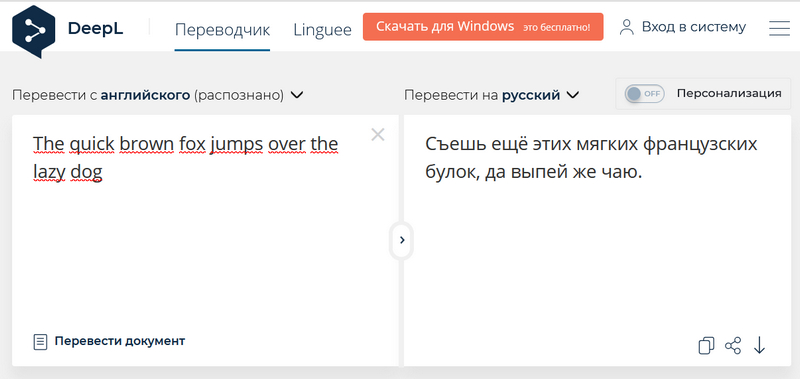Open the Linguee tab
Viewport: 800px width, 379px height.
[322, 29]
